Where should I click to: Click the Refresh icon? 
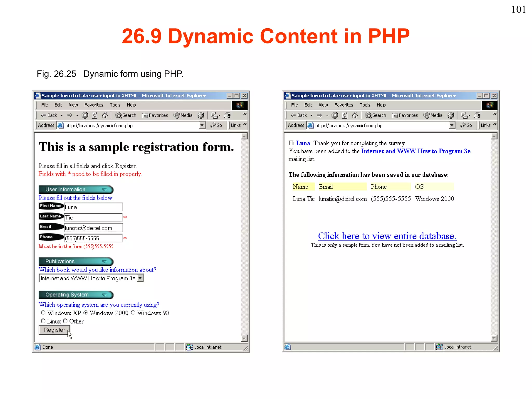(x=95, y=115)
